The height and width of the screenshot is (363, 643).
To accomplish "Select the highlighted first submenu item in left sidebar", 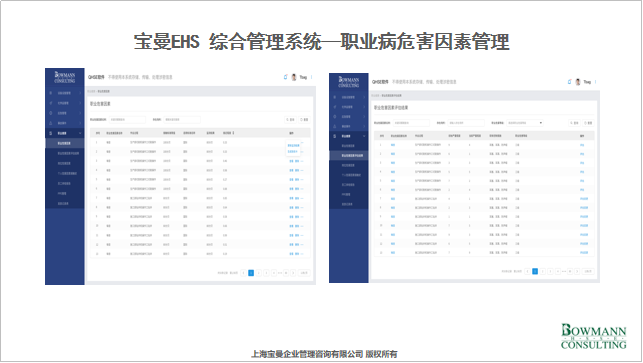I will coord(65,143).
